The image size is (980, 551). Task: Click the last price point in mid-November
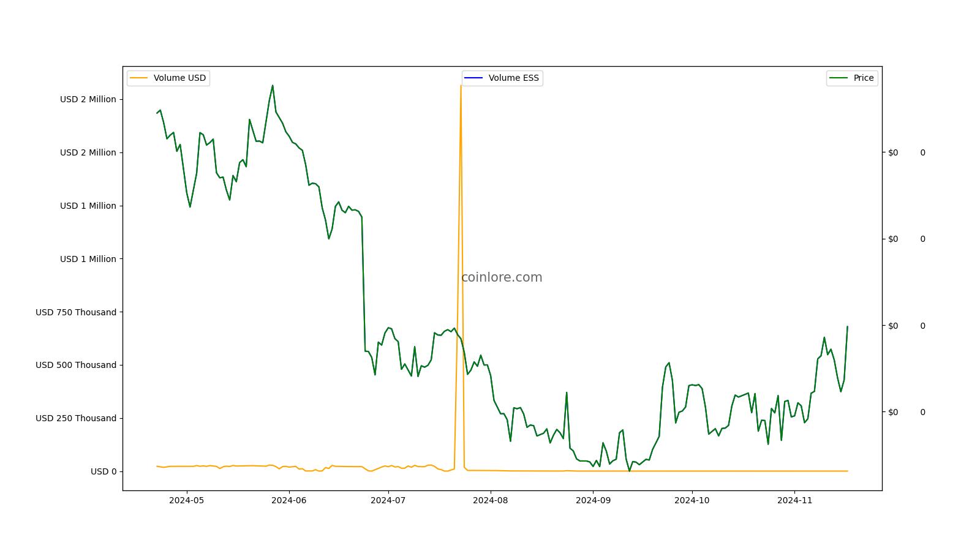[x=848, y=326]
